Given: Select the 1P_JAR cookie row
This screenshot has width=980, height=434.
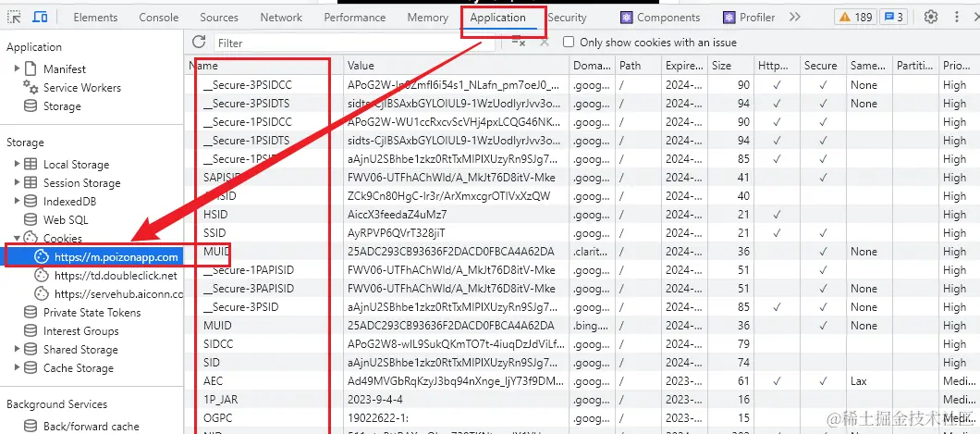Looking at the screenshot, I should (582, 400).
